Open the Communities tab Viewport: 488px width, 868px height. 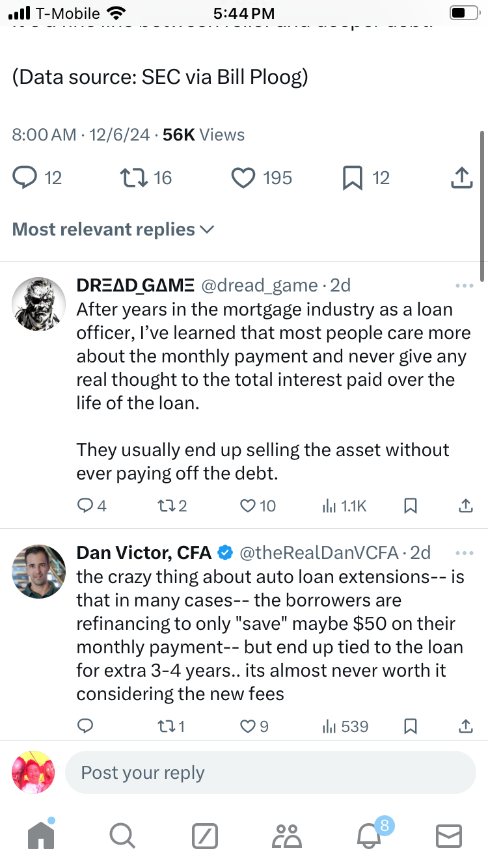pyautogui.click(x=287, y=835)
